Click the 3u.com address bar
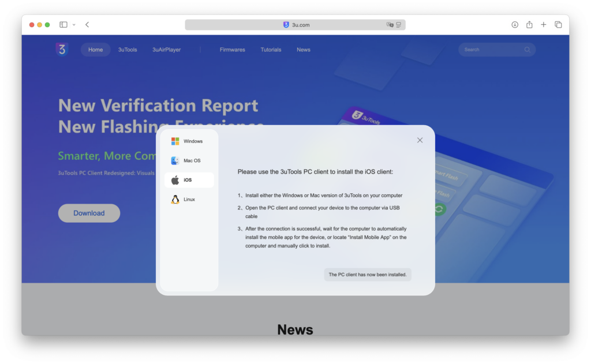The width and height of the screenshot is (591, 364). [x=295, y=25]
